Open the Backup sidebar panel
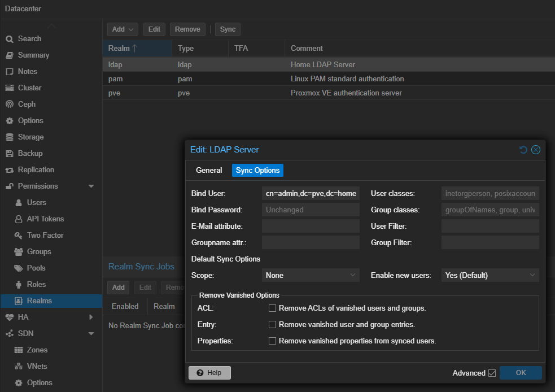Viewport: 555px width, 392px height. [32, 153]
